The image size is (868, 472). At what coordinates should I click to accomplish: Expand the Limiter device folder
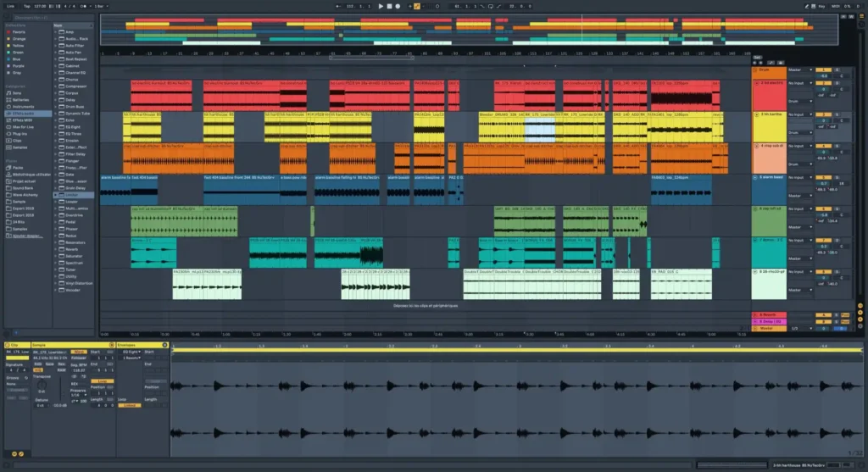pyautogui.click(x=56, y=195)
